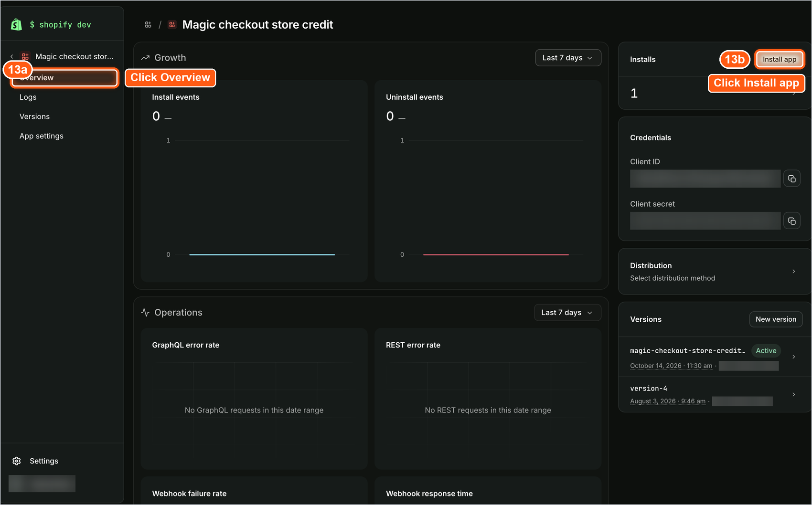Select Overview in the sidebar
This screenshot has width=812, height=505.
click(x=64, y=78)
